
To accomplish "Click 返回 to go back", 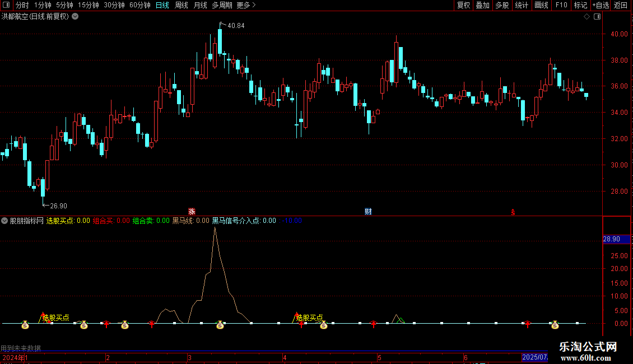I will [621, 5].
